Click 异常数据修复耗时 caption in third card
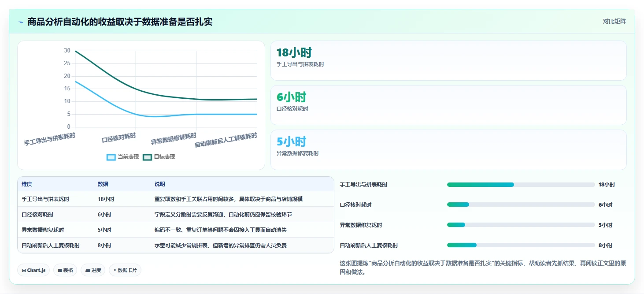 pos(297,153)
